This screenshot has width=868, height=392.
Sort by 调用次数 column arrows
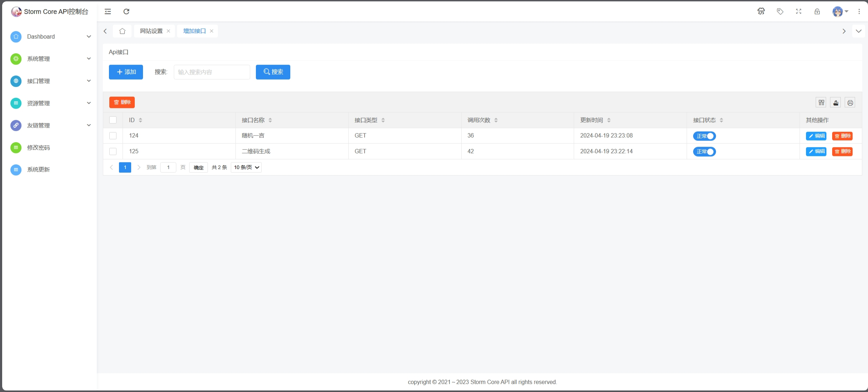(496, 120)
